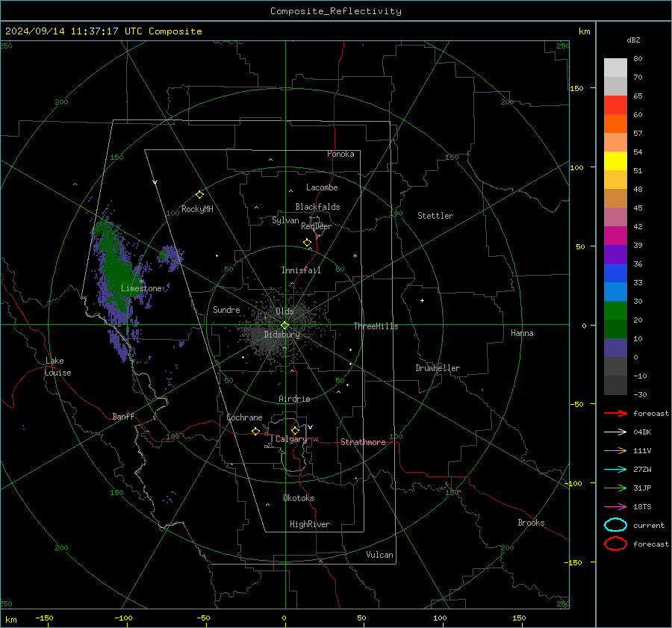672x628 pixels.
Task: Click the Sylvan label on the map
Action: 285,220
